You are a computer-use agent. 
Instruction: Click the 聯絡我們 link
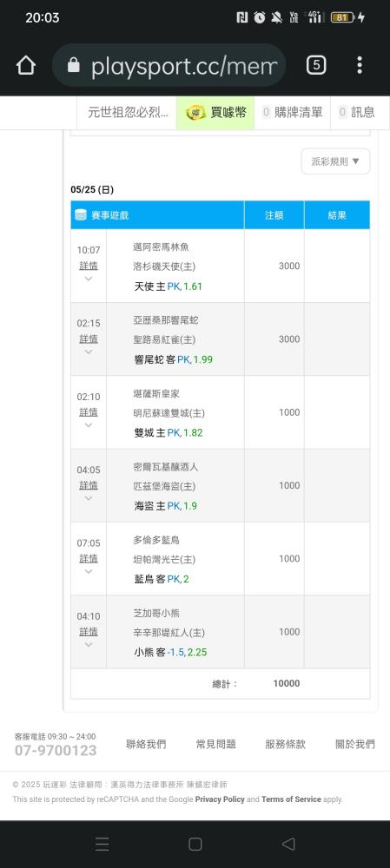tap(146, 745)
